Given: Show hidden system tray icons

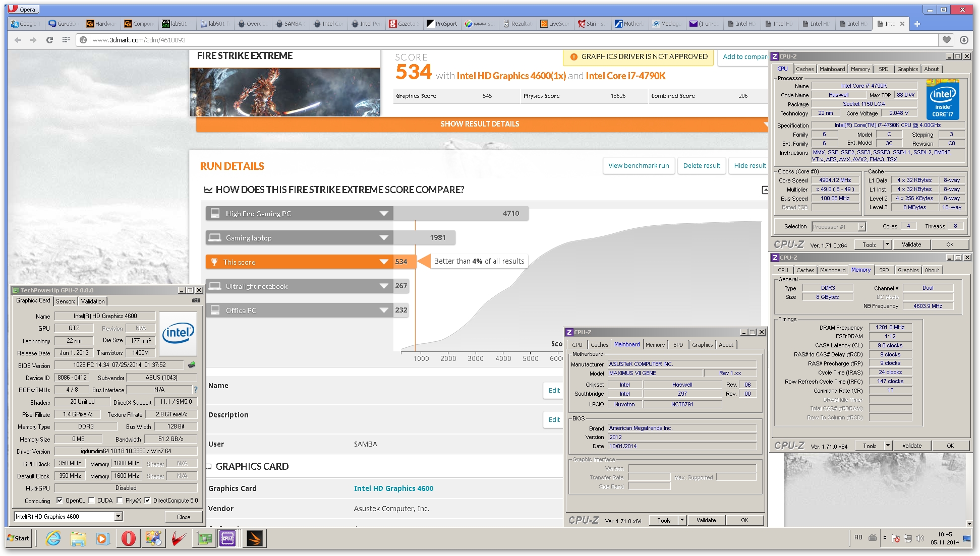Looking at the screenshot, I should (x=885, y=538).
